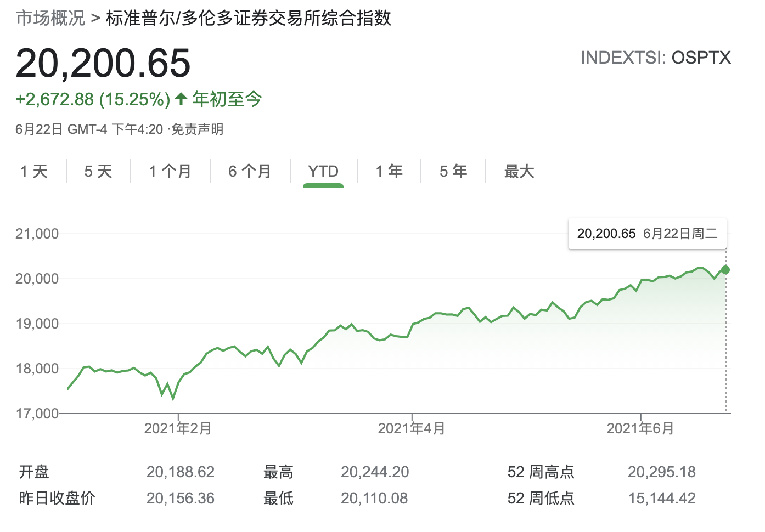Click the 2021年2月 axis label

coord(178,428)
